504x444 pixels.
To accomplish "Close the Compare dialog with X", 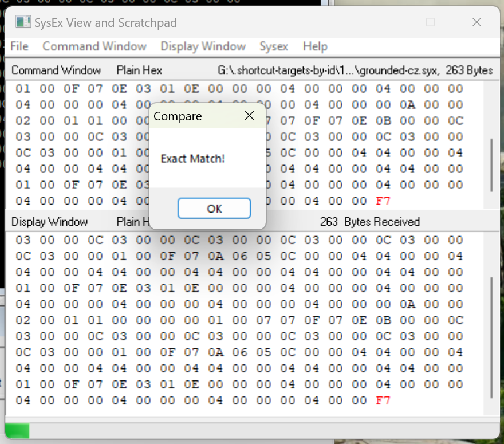I will (249, 116).
